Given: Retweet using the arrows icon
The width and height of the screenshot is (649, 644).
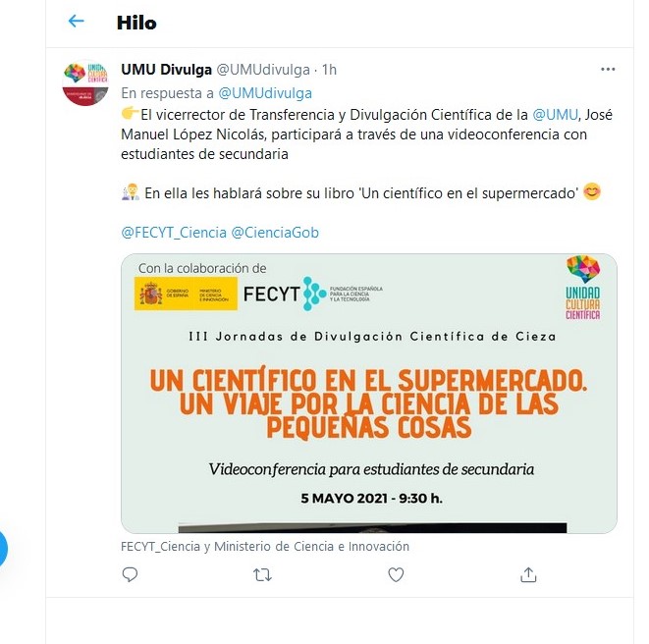Looking at the screenshot, I should [262, 575].
